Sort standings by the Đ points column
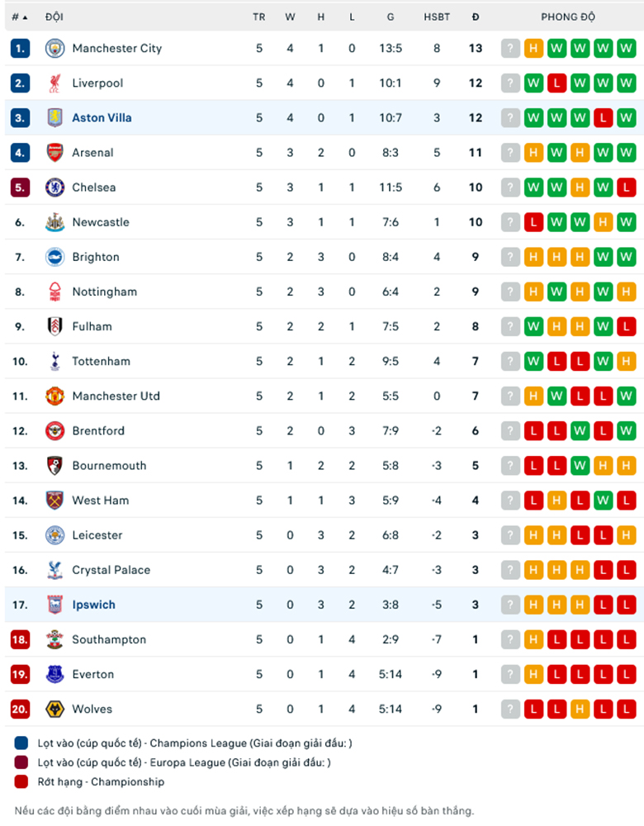The height and width of the screenshot is (826, 644). pyautogui.click(x=475, y=17)
